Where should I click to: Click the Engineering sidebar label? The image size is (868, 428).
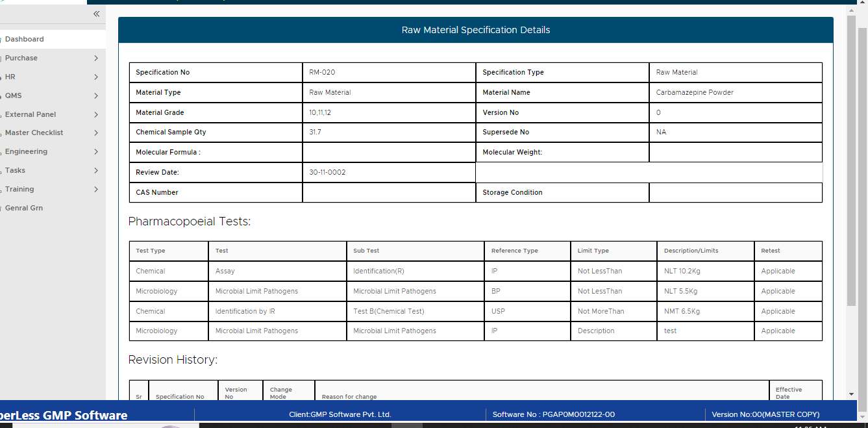26,152
